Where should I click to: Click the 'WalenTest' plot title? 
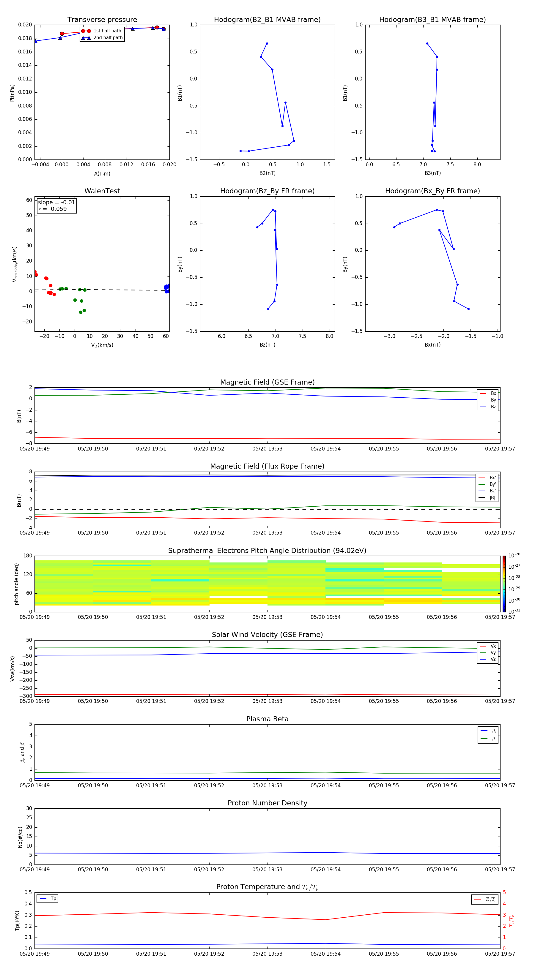(x=102, y=191)
